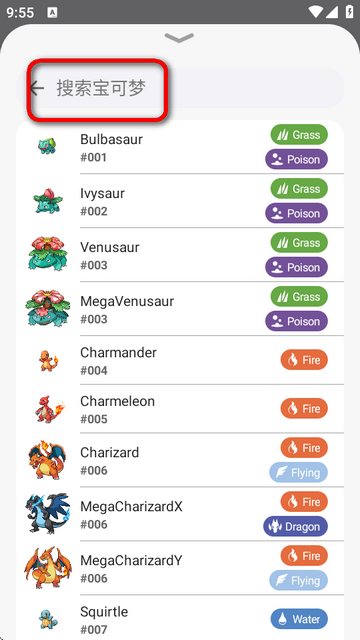Select Charmeleon from the list
360x640 pixels.
tap(180, 409)
